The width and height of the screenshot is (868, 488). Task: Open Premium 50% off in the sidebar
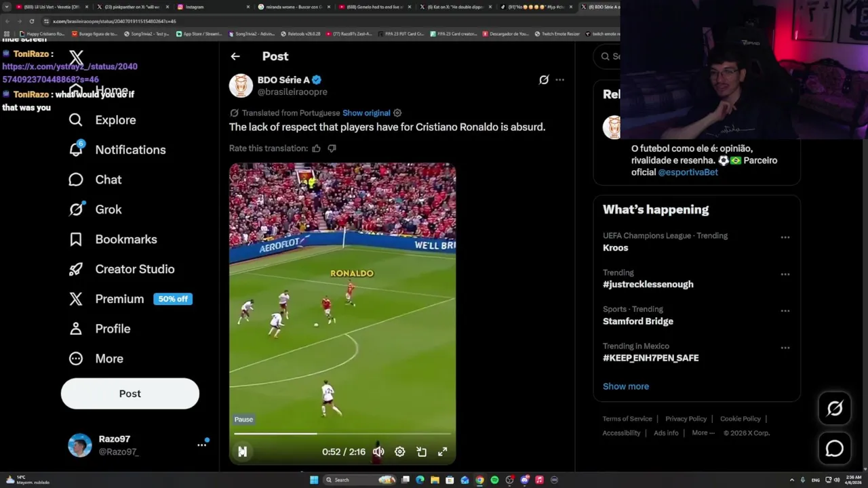coord(130,299)
